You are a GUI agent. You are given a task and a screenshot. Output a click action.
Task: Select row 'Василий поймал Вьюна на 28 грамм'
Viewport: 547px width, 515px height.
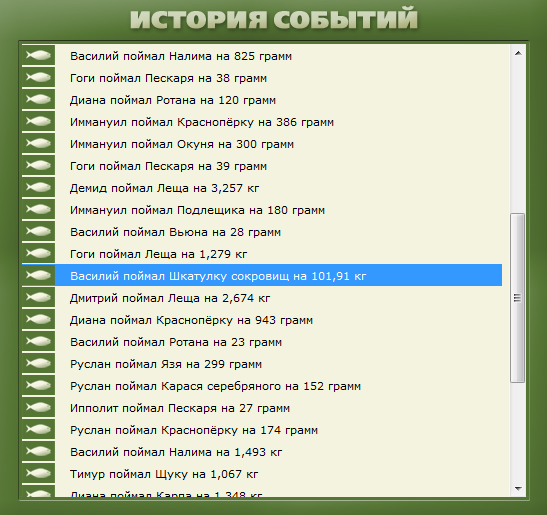[x=262, y=231]
